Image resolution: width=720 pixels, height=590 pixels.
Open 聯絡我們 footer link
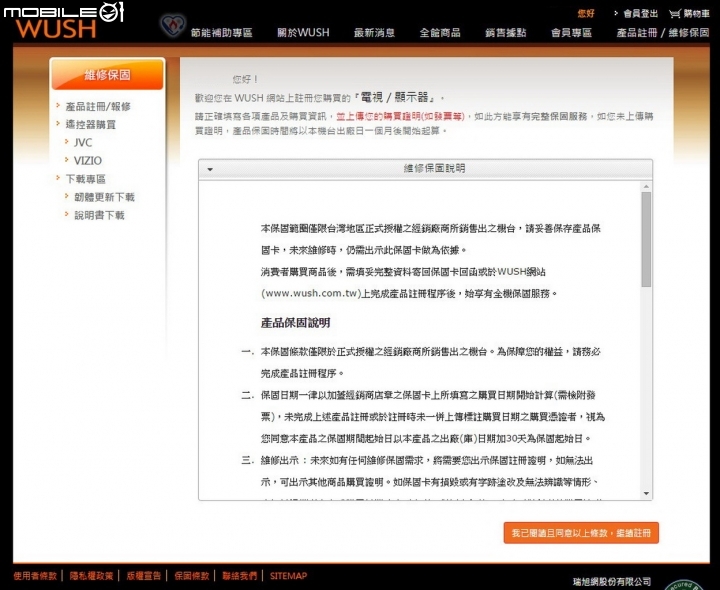[239, 576]
